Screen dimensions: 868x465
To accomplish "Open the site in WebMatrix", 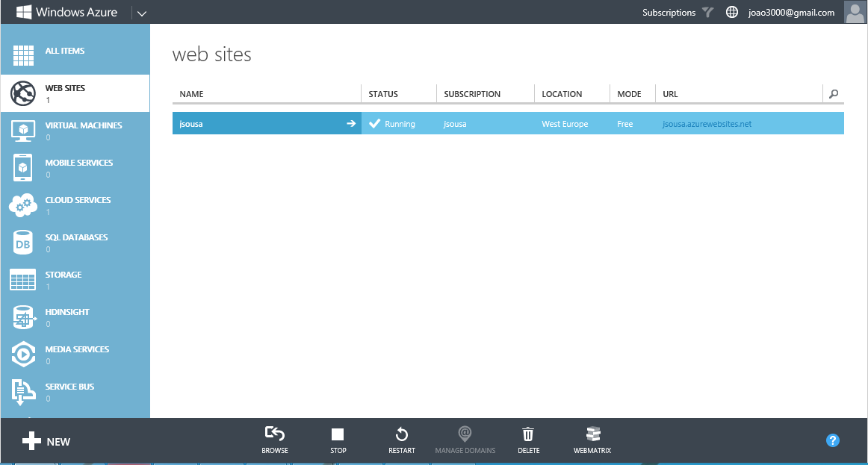I will coord(592,434).
